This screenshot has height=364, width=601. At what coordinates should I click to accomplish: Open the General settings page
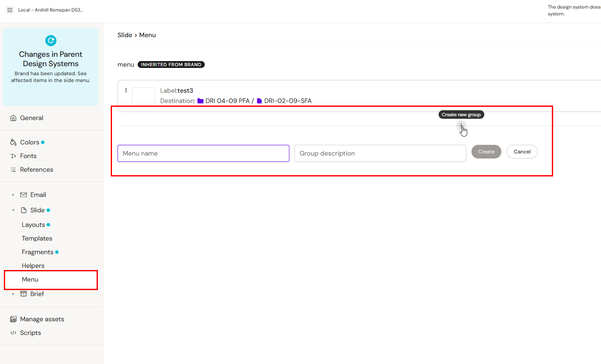coord(31,118)
